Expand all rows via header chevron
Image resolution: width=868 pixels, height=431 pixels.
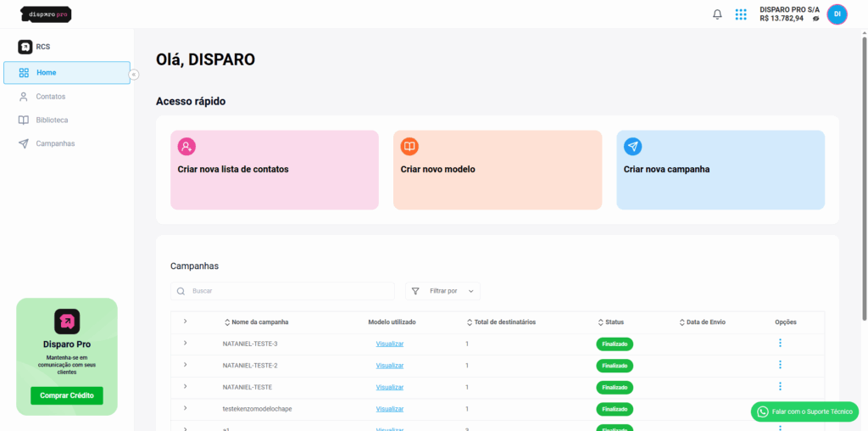(185, 322)
